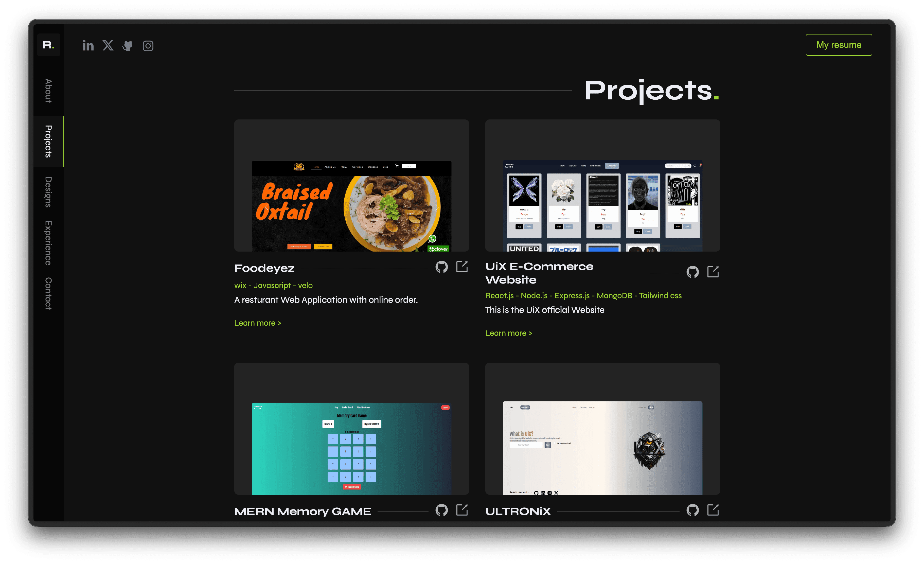The height and width of the screenshot is (564, 924).
Task: Open external link for ULTRONiX
Action: (713, 510)
